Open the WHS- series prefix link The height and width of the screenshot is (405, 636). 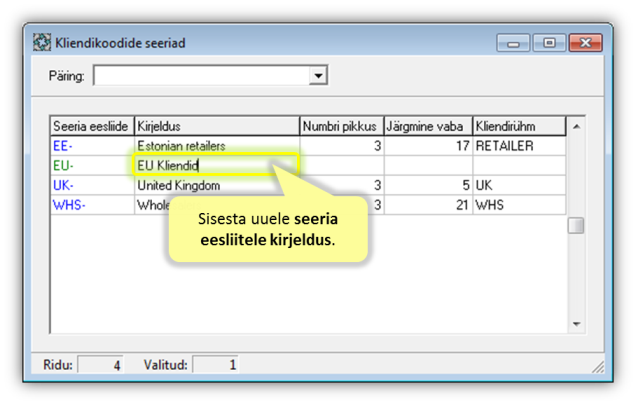click(x=69, y=205)
